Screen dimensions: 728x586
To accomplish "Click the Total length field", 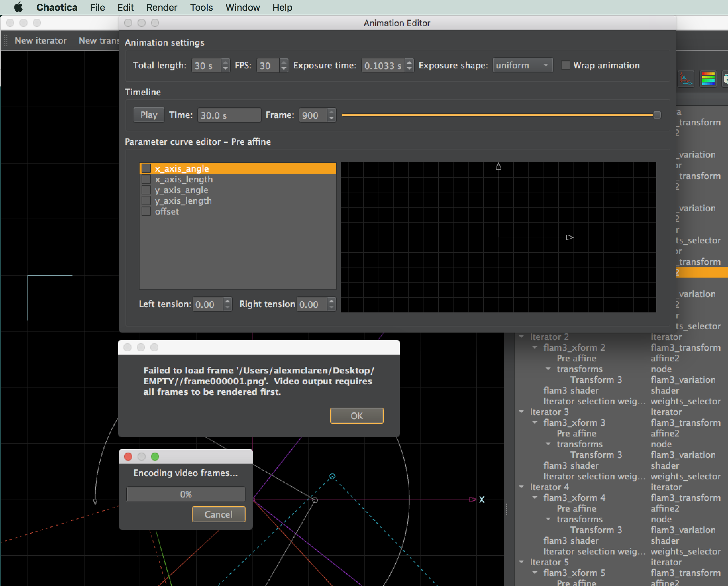I will [206, 65].
